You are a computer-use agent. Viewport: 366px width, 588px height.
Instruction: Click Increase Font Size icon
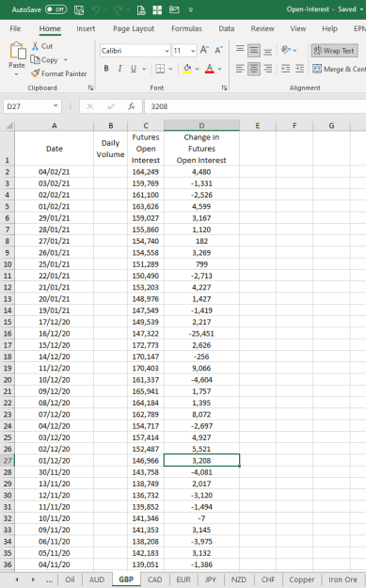pyautogui.click(x=204, y=50)
